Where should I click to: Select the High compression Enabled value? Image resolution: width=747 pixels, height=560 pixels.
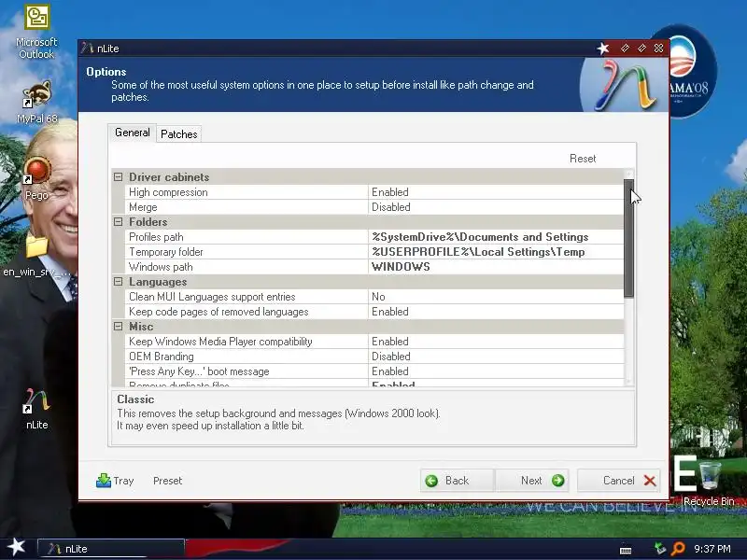(496, 192)
